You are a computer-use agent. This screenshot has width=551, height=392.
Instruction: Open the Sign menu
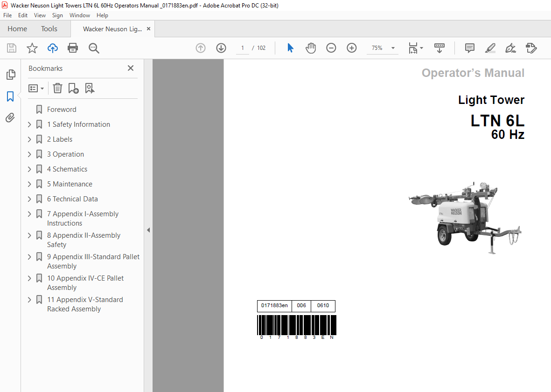tap(57, 15)
